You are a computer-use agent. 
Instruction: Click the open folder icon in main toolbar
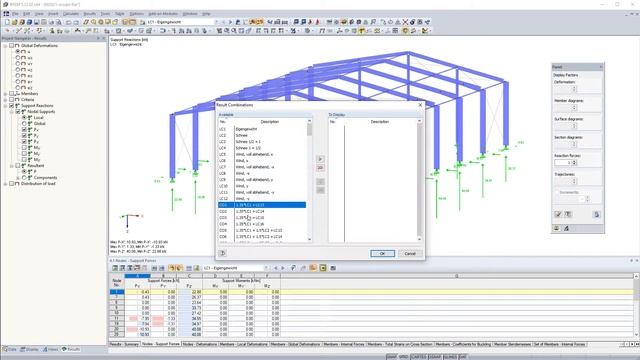tap(14, 22)
